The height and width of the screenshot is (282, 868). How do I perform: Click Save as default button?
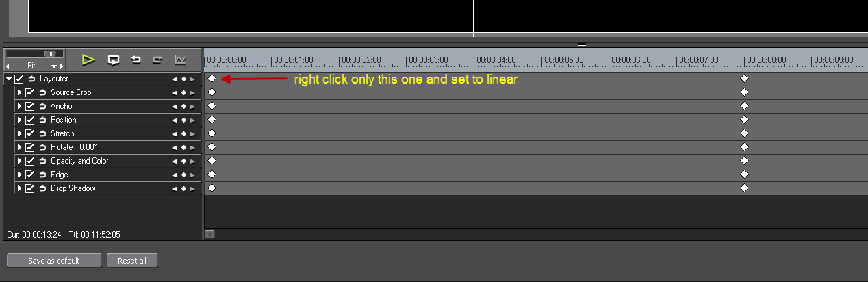(54, 261)
